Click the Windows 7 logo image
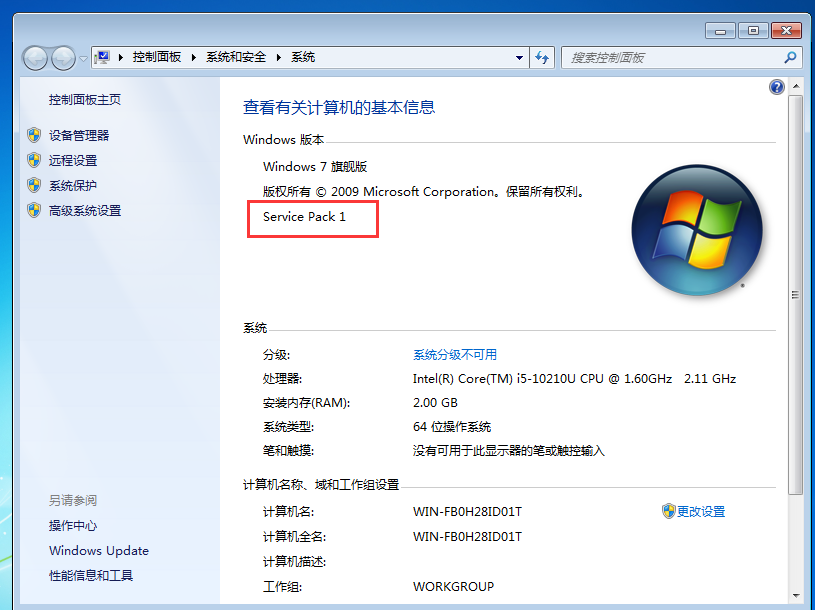 tap(697, 230)
